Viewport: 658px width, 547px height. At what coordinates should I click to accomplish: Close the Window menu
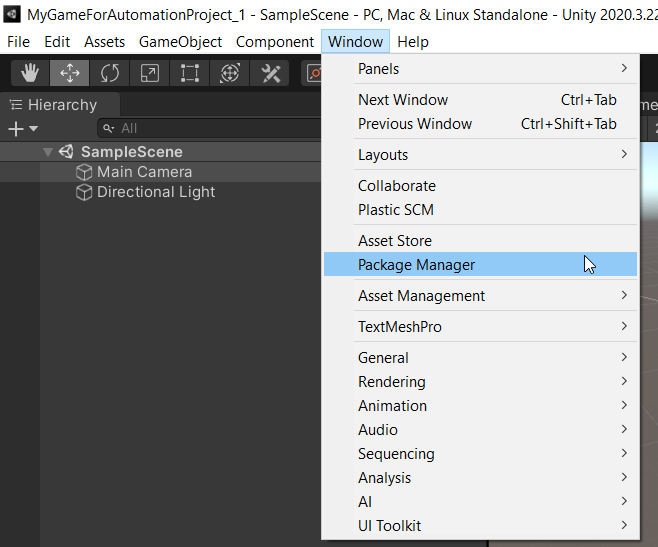(355, 42)
